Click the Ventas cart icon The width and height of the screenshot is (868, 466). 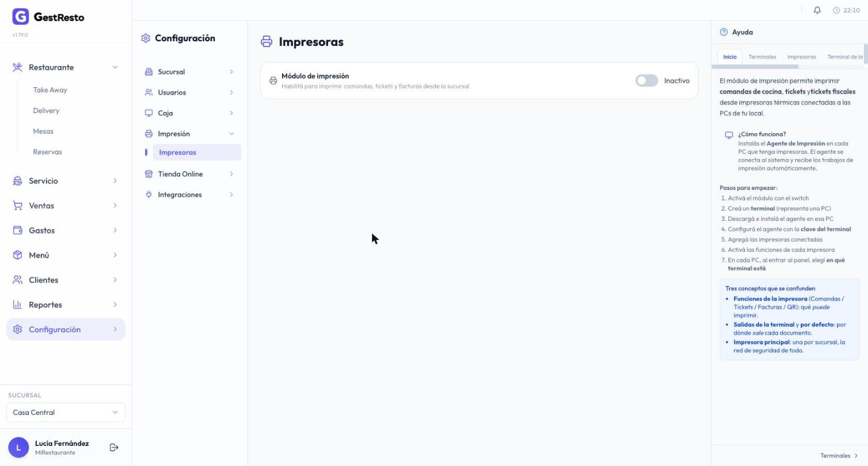[17, 205]
